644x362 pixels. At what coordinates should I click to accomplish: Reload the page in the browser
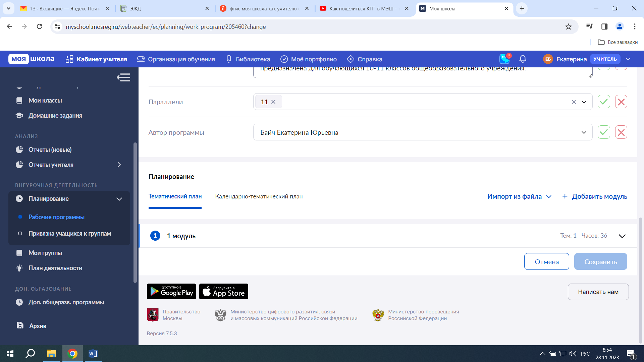click(x=39, y=26)
